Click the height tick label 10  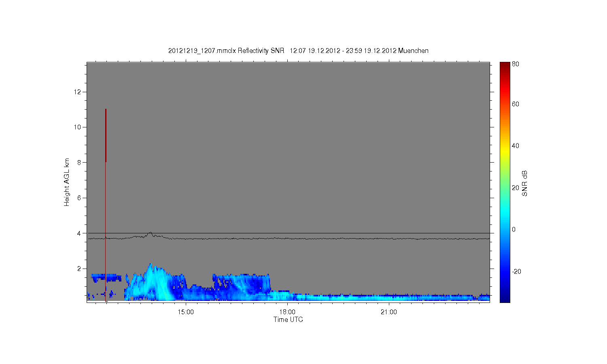[x=77, y=127]
